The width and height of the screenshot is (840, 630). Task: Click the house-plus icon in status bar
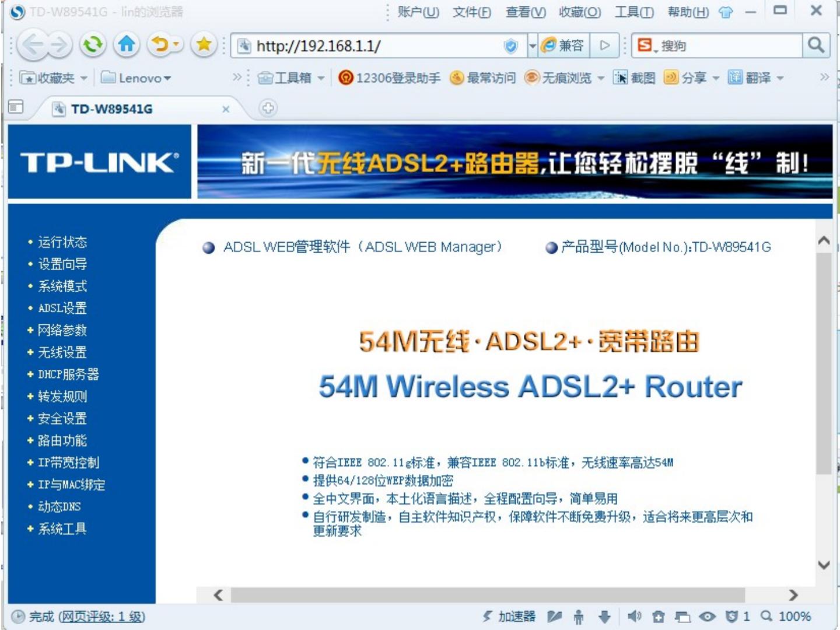point(659,617)
